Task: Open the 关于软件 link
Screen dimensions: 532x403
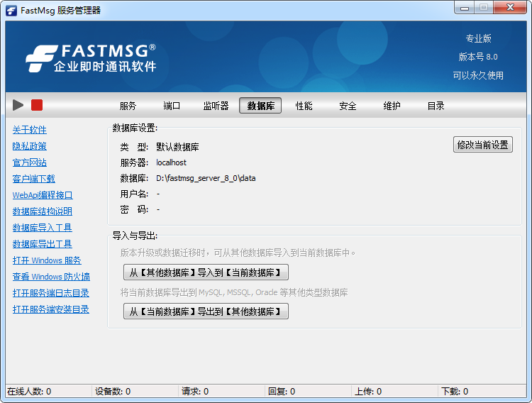Action: click(x=30, y=130)
